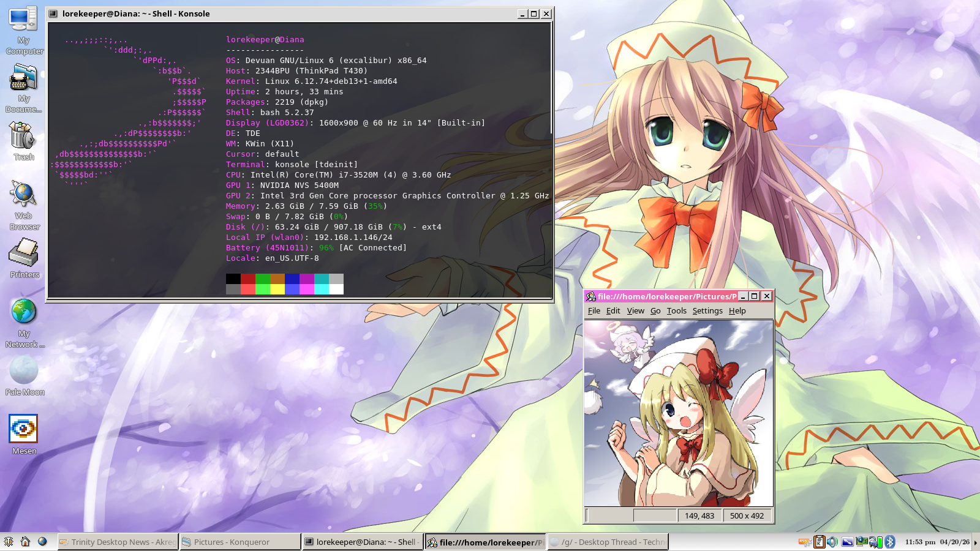Click the 'Memory: 2.63 GiB' line
Image resolution: width=980 pixels, height=551 pixels.
pos(307,206)
